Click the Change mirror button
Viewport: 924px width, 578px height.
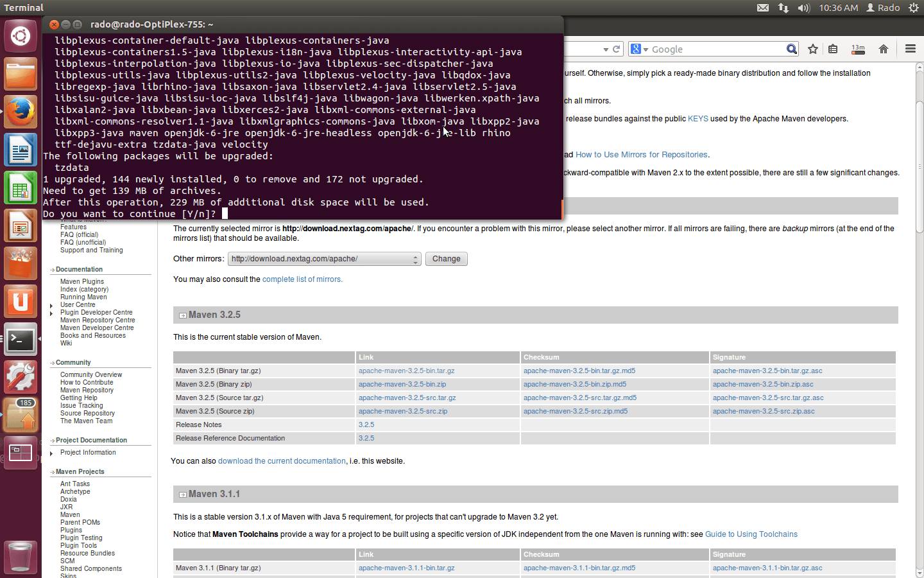click(x=447, y=259)
